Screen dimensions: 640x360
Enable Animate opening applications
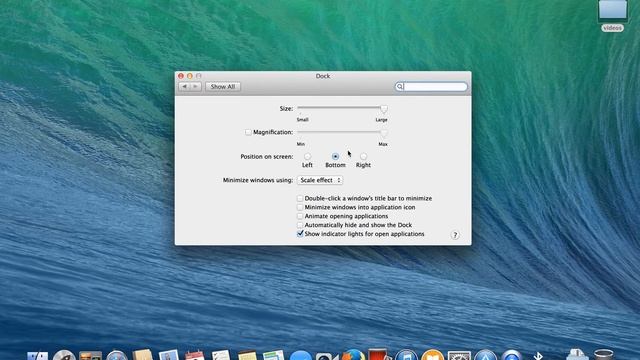click(300, 216)
